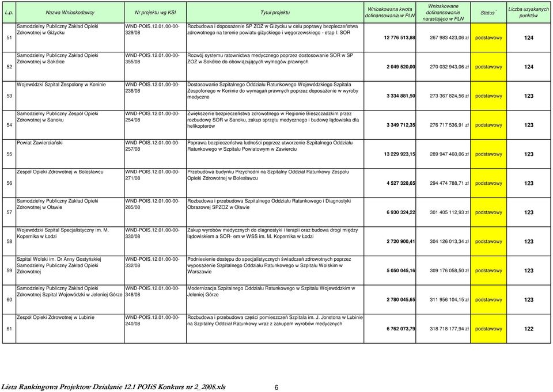Select cumulative value 309 176 058,50 zł
Image resolution: width=553 pixels, height=392 pixels.
[449, 271]
